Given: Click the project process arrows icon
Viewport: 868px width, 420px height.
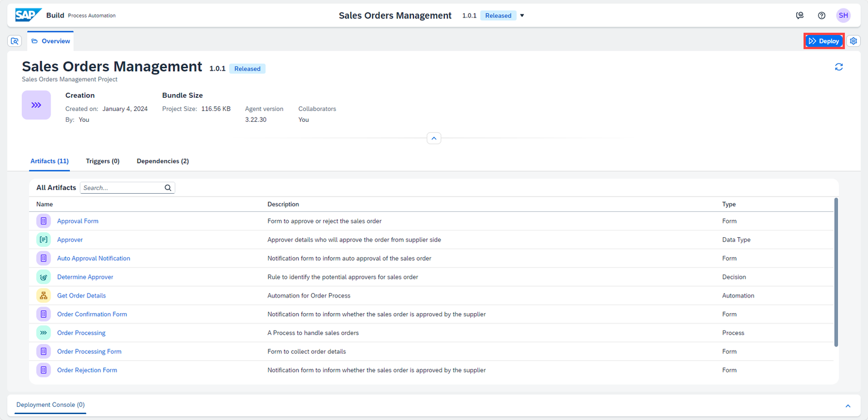Looking at the screenshot, I should click(36, 105).
